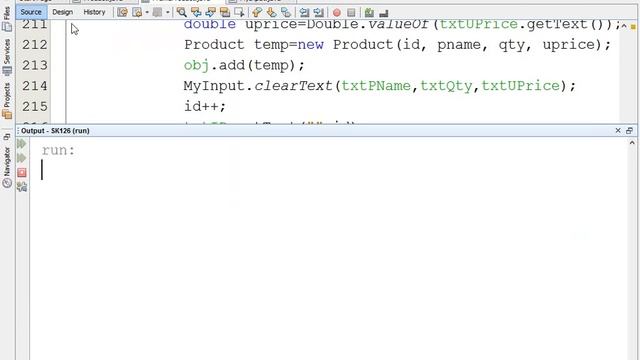The width and height of the screenshot is (640, 360).
Task: Click the 'MyInput.clearText' code line
Action: pos(380,86)
